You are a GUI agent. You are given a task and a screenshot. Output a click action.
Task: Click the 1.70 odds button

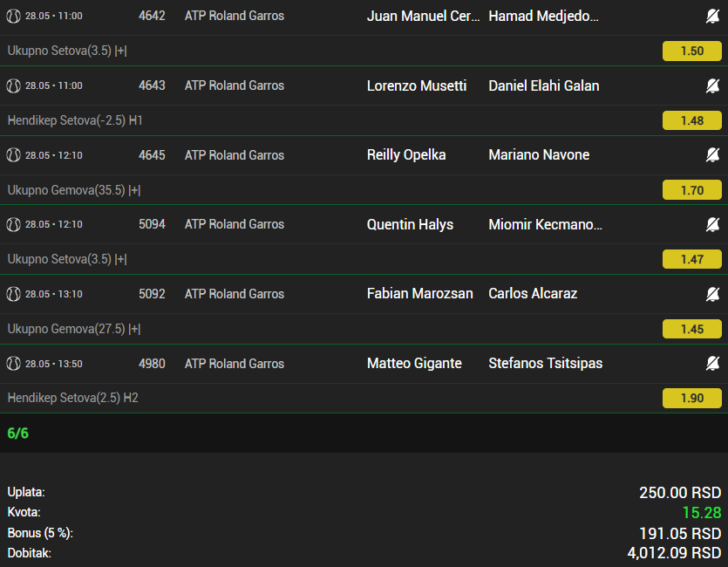[691, 190]
